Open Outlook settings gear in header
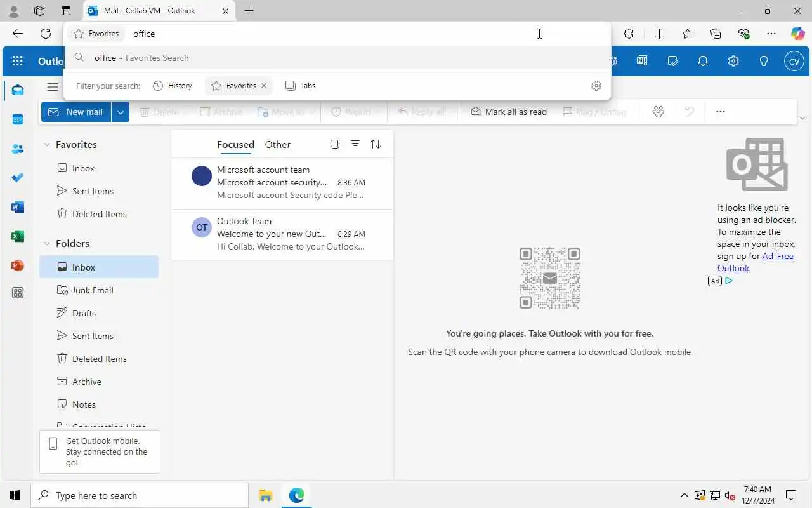This screenshot has width=812, height=508. pos(733,61)
